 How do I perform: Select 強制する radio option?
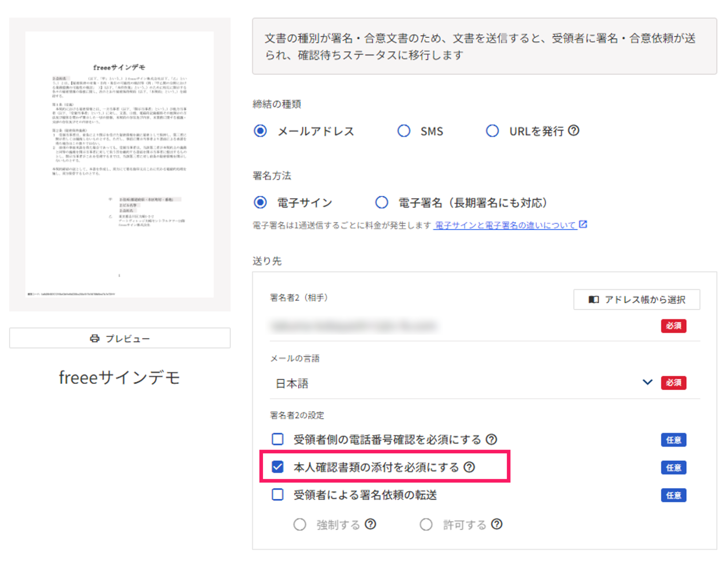click(300, 524)
